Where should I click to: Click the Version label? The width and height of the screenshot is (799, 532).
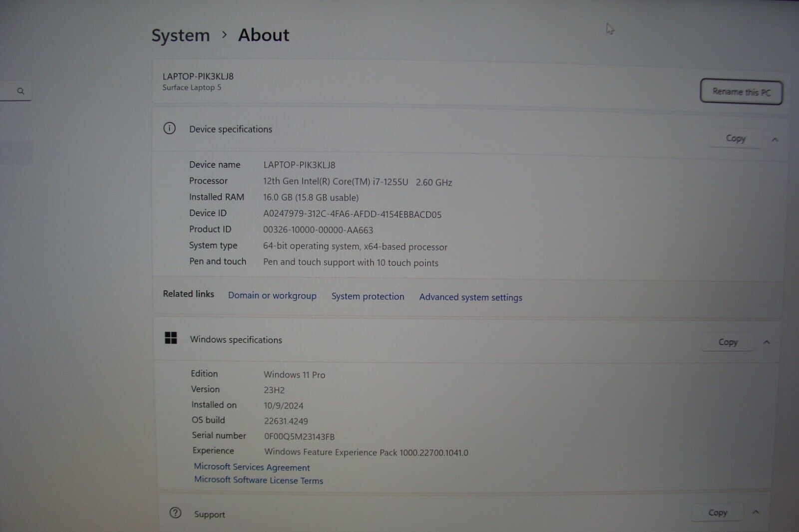[205, 389]
